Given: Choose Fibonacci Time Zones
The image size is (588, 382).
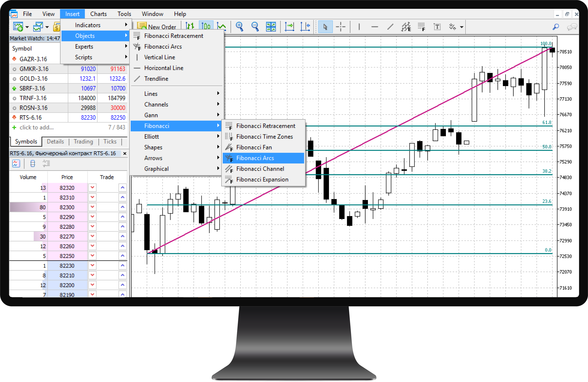Looking at the screenshot, I should click(x=263, y=137).
